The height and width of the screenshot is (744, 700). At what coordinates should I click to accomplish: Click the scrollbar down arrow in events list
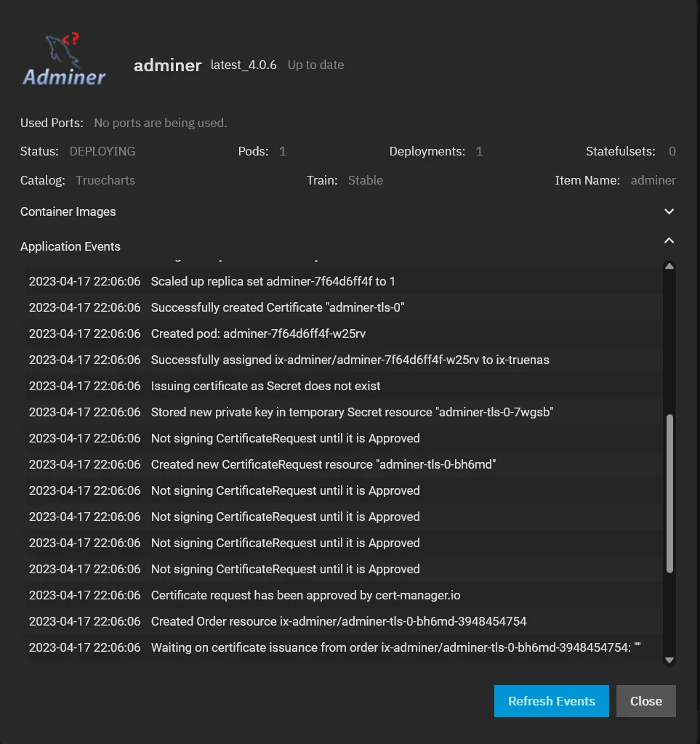[669, 660]
